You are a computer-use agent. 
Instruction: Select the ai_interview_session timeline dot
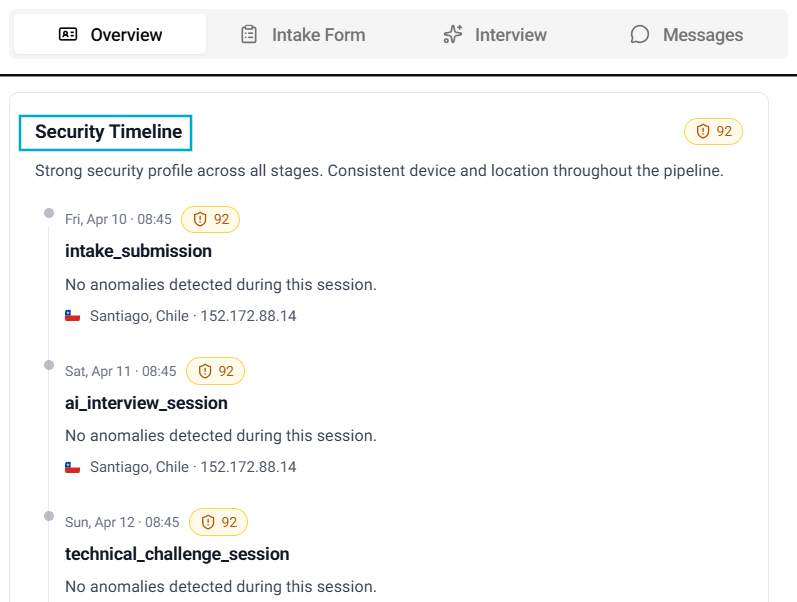49,365
